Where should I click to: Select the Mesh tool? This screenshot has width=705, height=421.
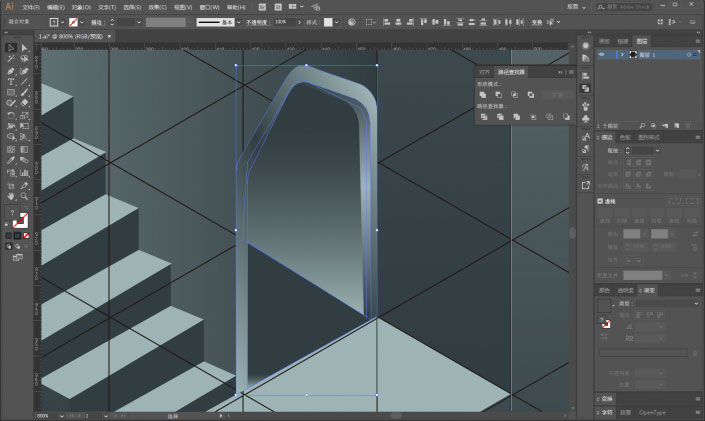(11, 149)
